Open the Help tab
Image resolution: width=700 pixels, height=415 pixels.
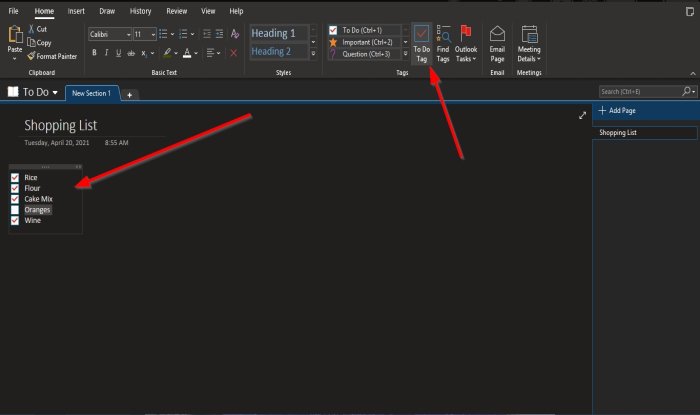point(236,11)
